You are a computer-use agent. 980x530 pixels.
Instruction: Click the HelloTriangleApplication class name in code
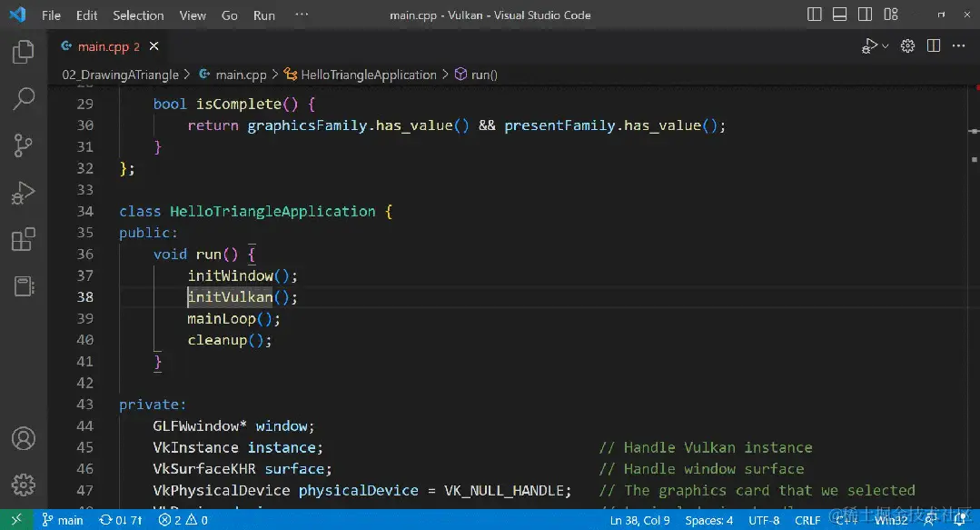point(272,212)
